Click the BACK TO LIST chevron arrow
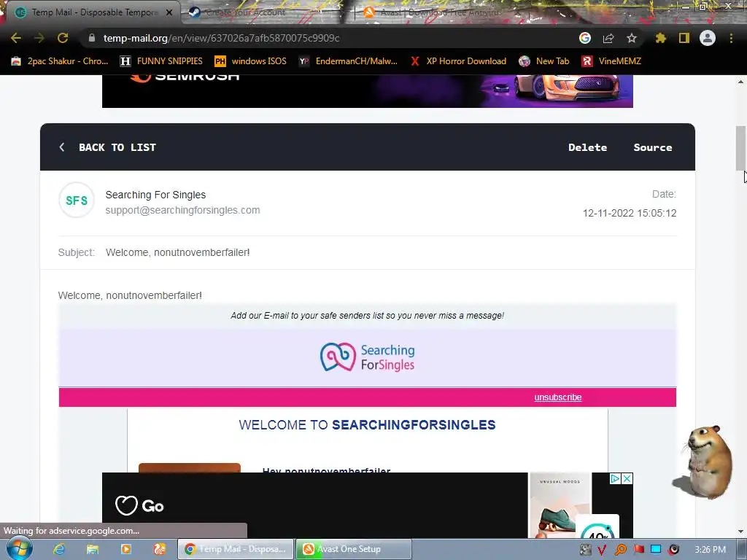 click(62, 147)
